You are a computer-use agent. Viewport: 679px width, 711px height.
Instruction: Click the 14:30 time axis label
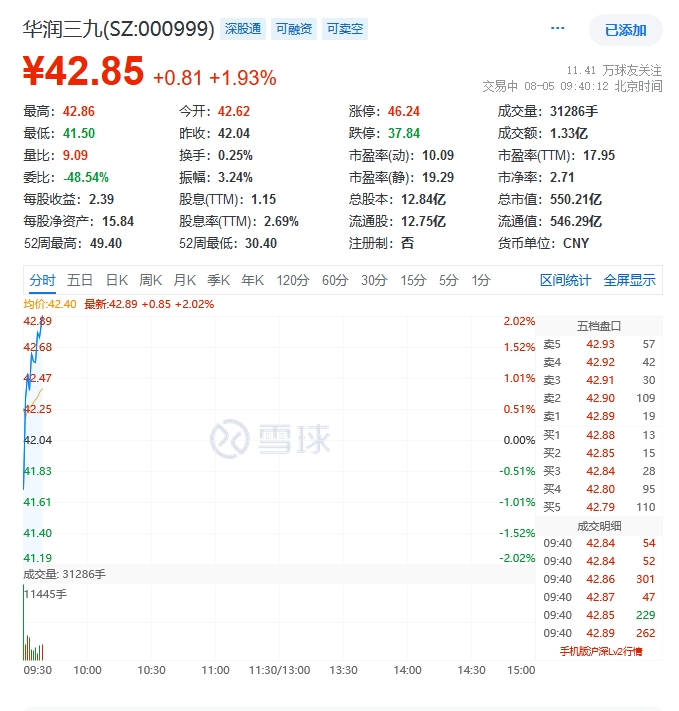click(471, 670)
